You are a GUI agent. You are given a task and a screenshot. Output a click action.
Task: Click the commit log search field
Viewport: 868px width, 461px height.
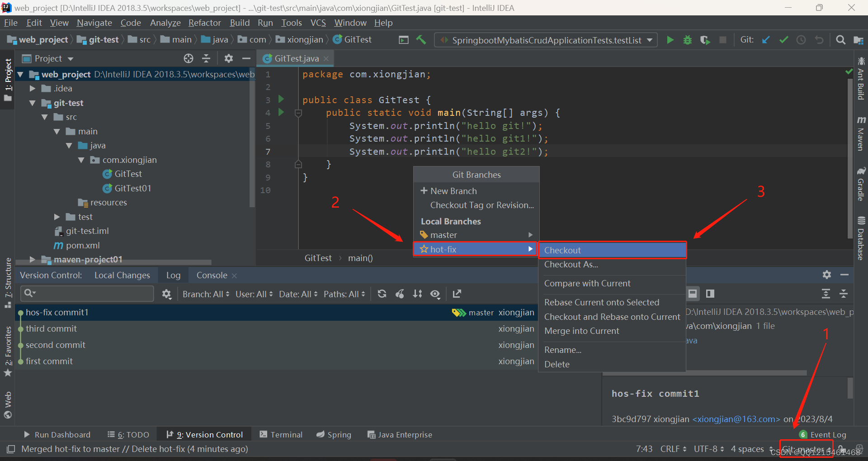[x=87, y=294]
